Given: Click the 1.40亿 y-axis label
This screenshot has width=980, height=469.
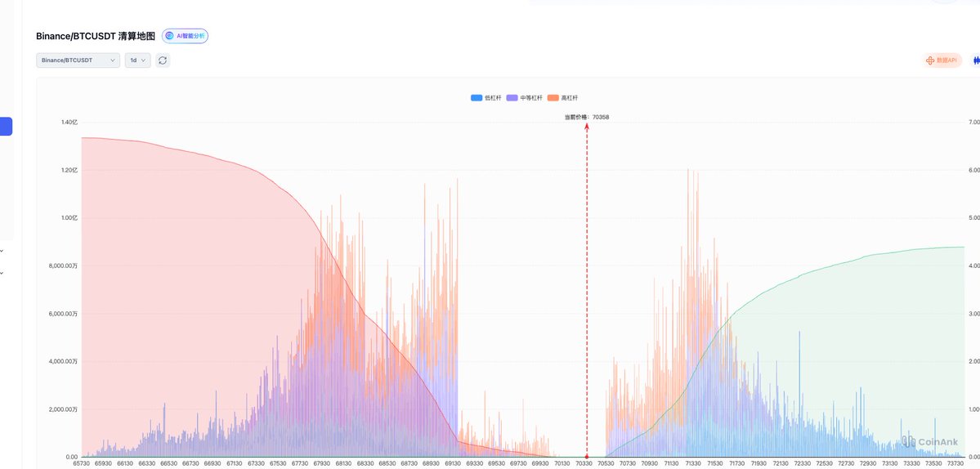Looking at the screenshot, I should coord(69,123).
